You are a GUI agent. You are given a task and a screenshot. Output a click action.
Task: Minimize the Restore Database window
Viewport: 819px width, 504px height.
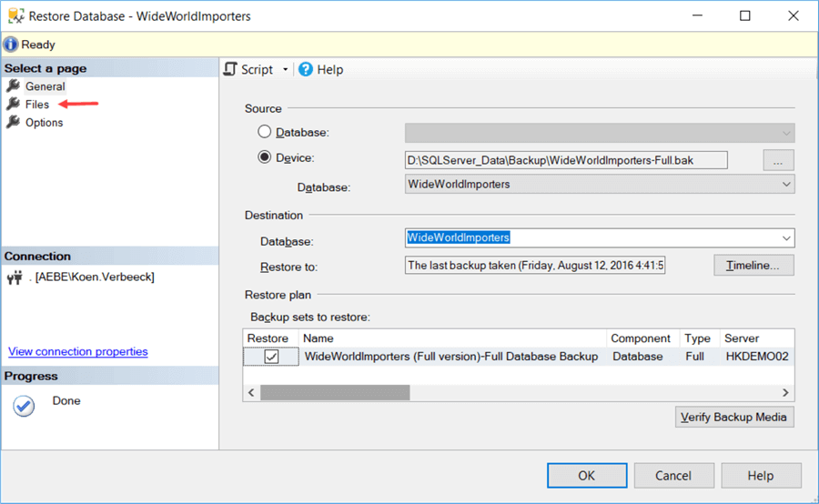point(697,15)
